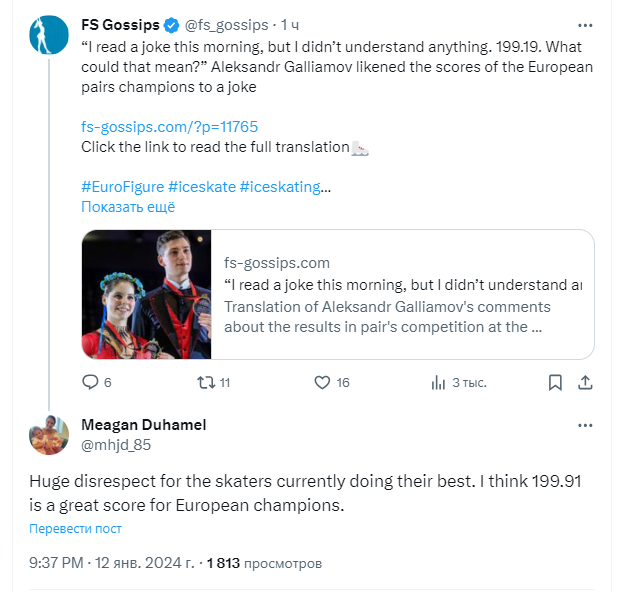The image size is (641, 592).
Task: Open the fs-gossips.com/?p=11765 link
Action: tap(155, 127)
